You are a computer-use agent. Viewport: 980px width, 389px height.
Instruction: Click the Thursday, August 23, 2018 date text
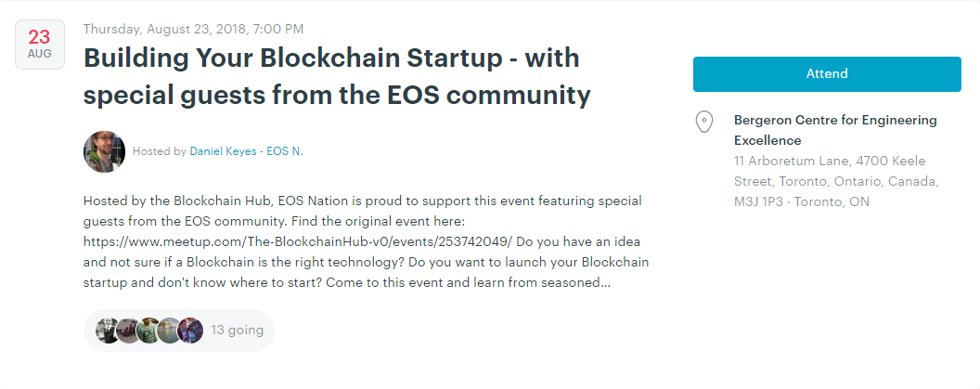tap(194, 29)
